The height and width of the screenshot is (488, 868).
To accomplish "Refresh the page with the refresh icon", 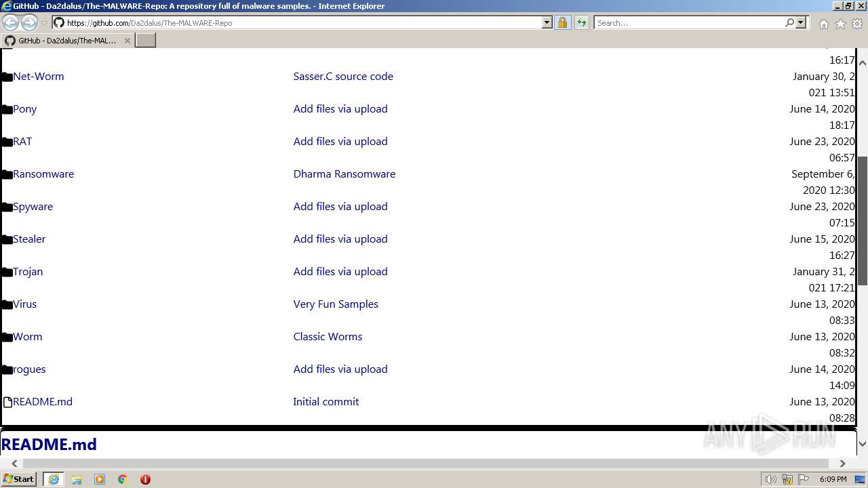I will [x=582, y=22].
